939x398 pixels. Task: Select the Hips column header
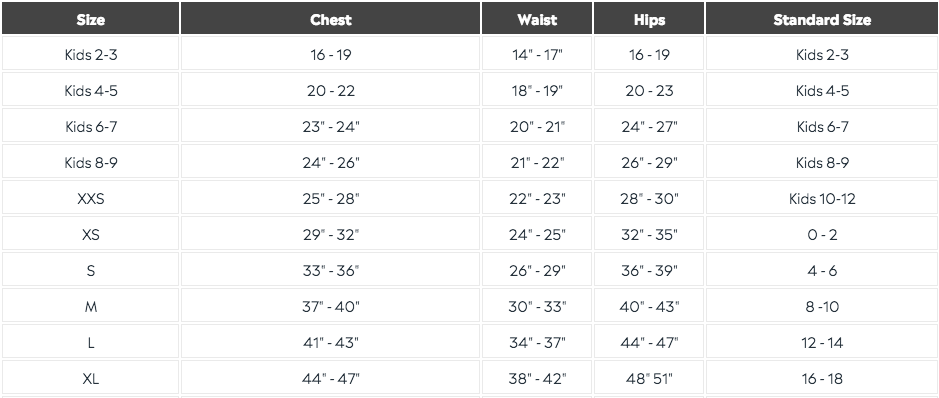649,19
